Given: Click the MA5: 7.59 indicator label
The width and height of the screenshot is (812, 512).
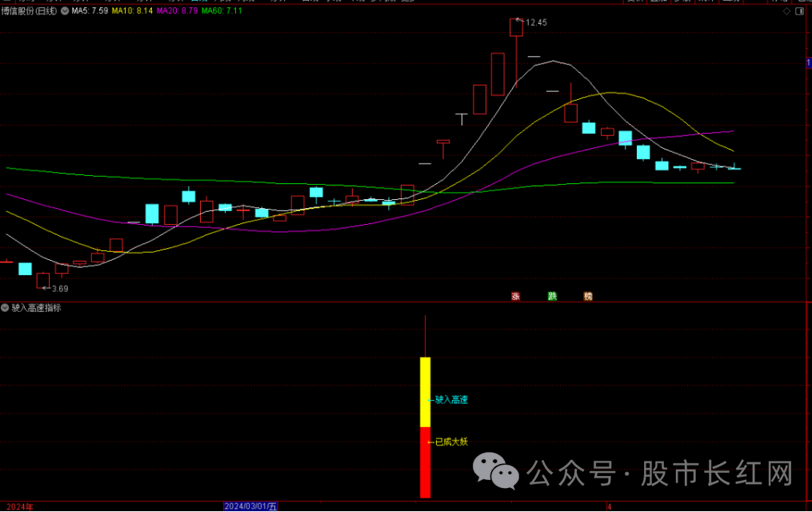Looking at the screenshot, I should coord(90,11).
